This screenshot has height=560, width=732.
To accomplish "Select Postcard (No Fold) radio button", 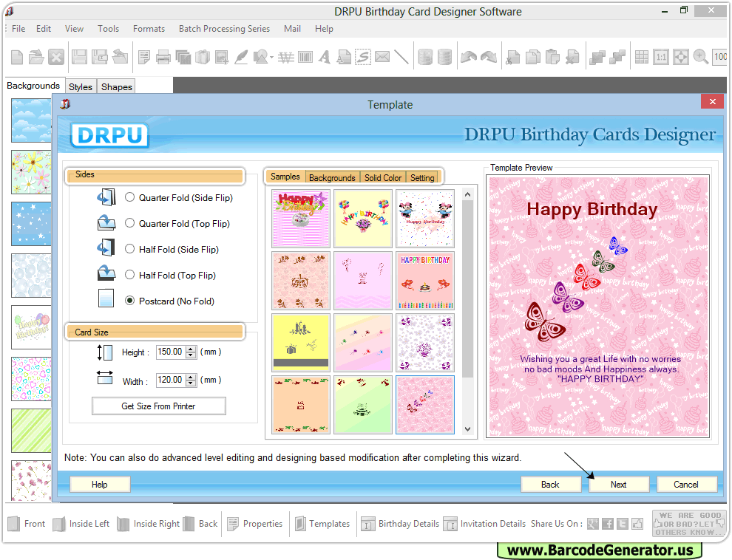I will pos(130,301).
